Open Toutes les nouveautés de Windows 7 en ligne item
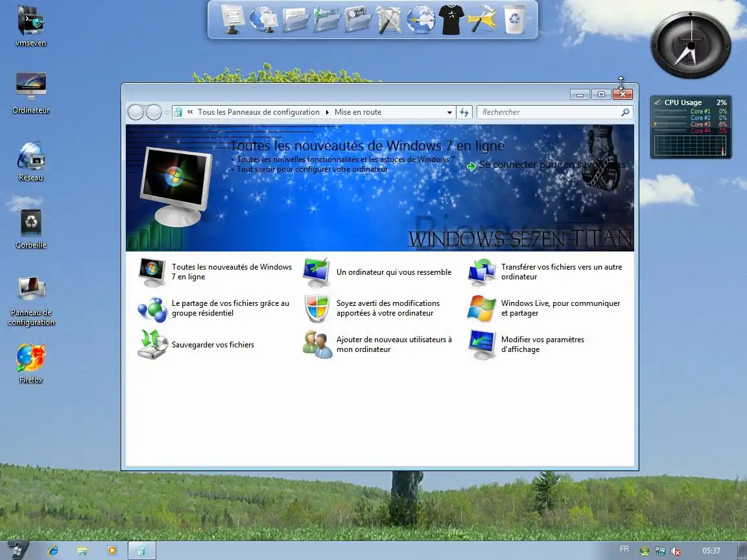Screen dimensions: 747x560 (215, 272)
